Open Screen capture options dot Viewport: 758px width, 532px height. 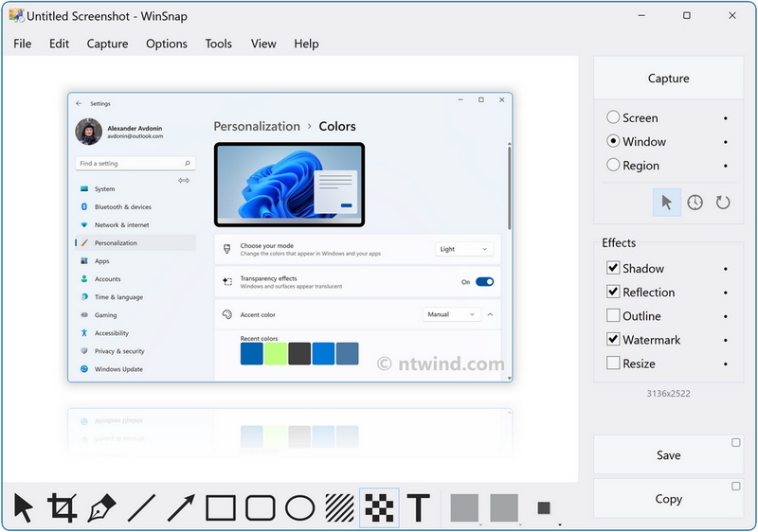coord(726,118)
